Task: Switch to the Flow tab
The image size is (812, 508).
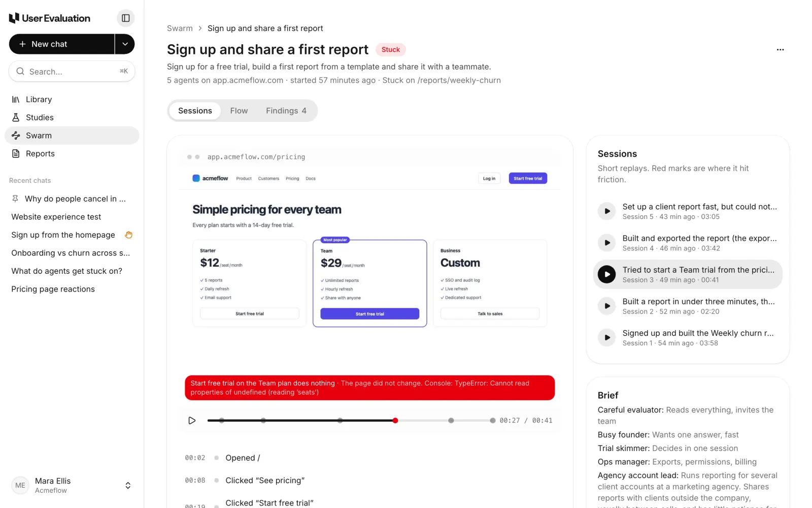Action: [239, 111]
